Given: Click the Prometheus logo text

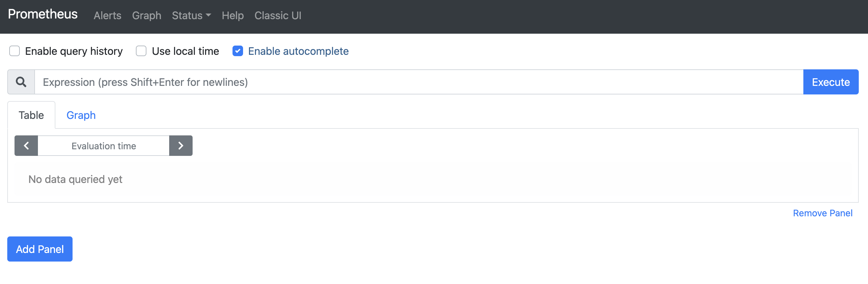Looking at the screenshot, I should tap(43, 14).
